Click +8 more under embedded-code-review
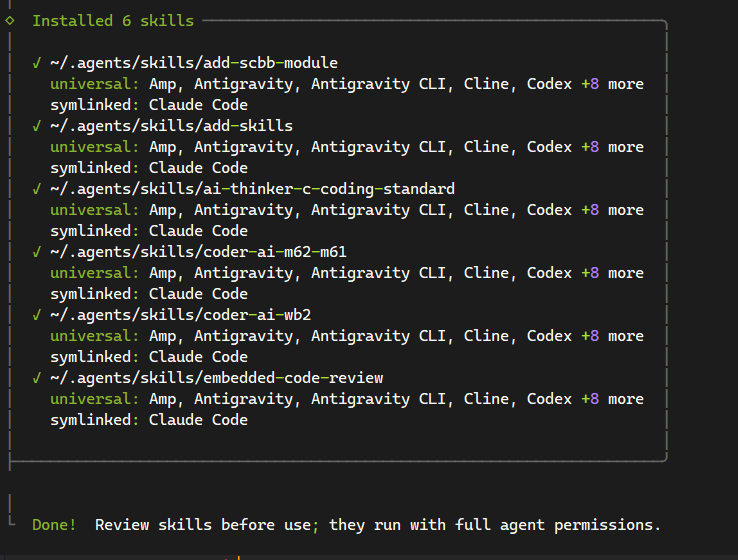 pyautogui.click(x=612, y=399)
